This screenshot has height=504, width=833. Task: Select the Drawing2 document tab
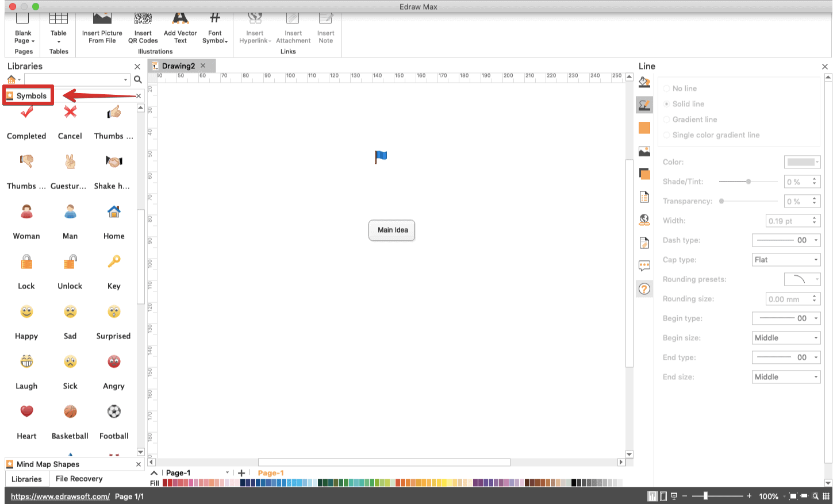(x=178, y=66)
